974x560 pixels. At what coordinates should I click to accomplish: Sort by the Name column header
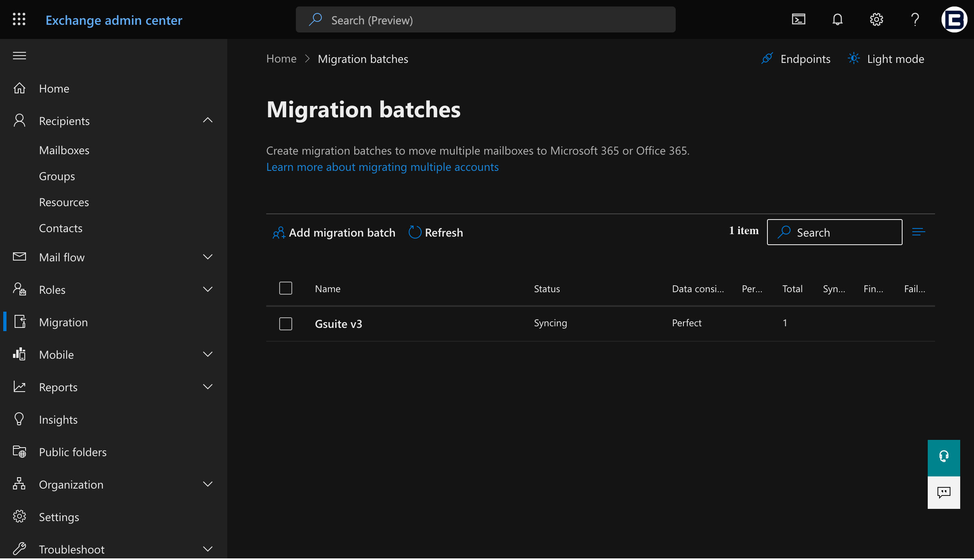328,289
